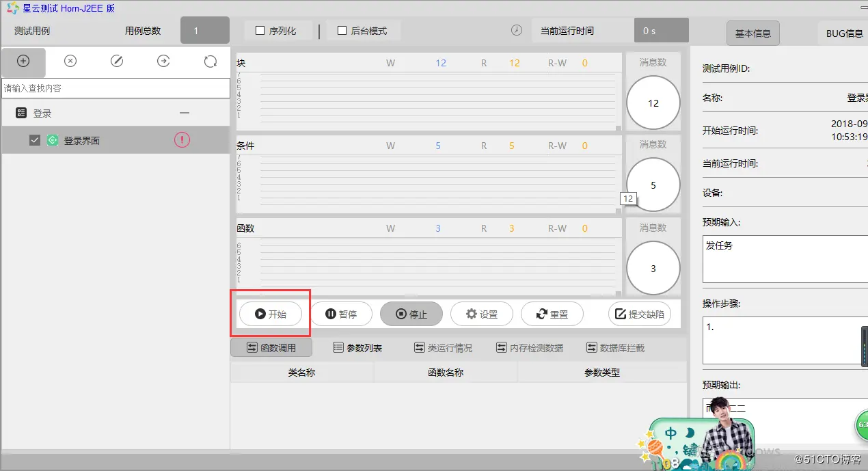
Task: Click the red warning icon beside 登录界面
Action: click(182, 139)
